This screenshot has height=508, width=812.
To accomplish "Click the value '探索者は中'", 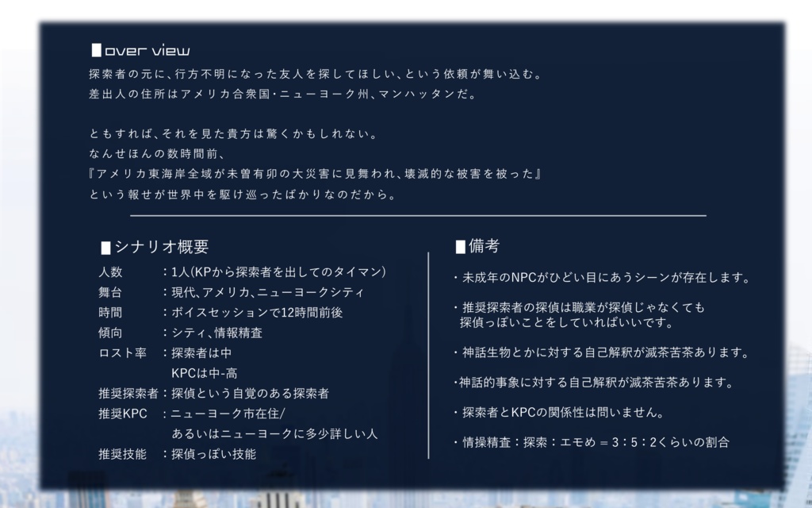I will 201,353.
